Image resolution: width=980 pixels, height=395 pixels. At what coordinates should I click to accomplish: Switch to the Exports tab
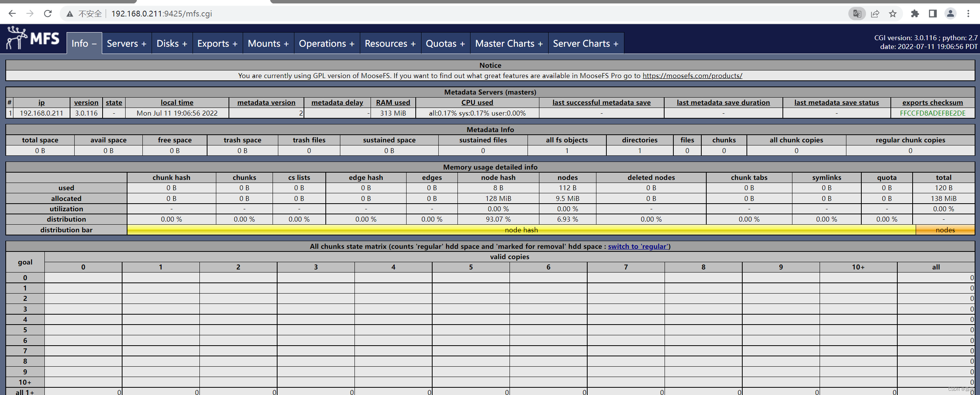point(217,43)
